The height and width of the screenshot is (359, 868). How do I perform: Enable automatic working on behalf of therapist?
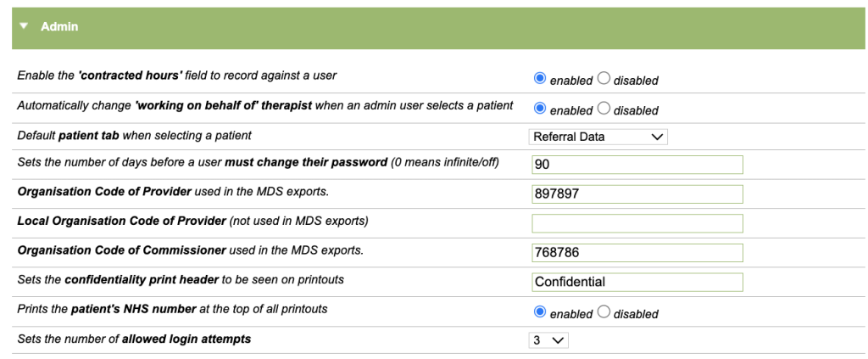coord(540,109)
